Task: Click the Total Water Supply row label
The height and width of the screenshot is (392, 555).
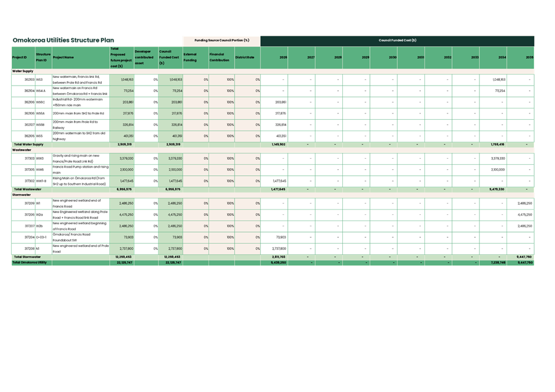Action: 30,144
